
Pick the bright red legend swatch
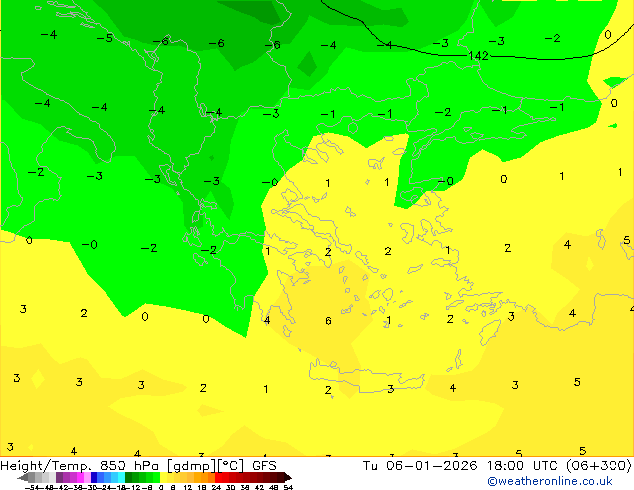pos(218,477)
